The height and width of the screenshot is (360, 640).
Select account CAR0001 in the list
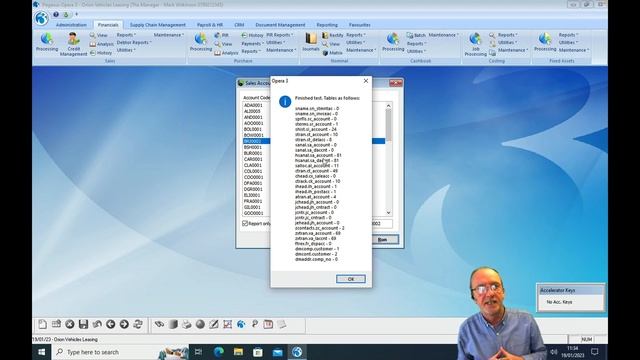(253, 159)
